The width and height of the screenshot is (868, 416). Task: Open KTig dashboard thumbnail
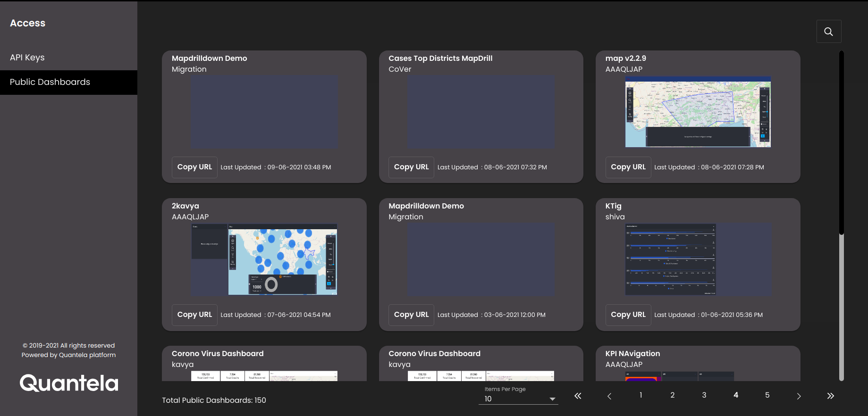(x=698, y=259)
